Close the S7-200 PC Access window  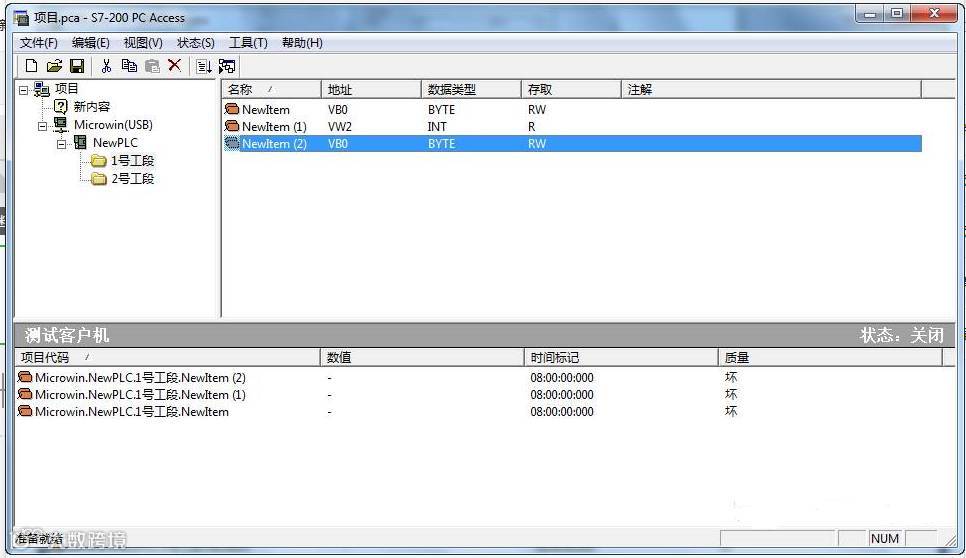pyautogui.click(x=934, y=14)
